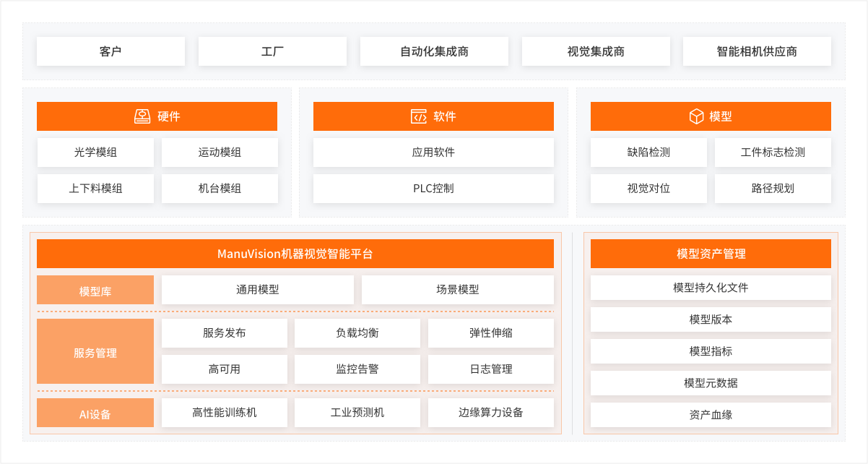
Task: Click the 模型指标 row
Action: point(711,351)
